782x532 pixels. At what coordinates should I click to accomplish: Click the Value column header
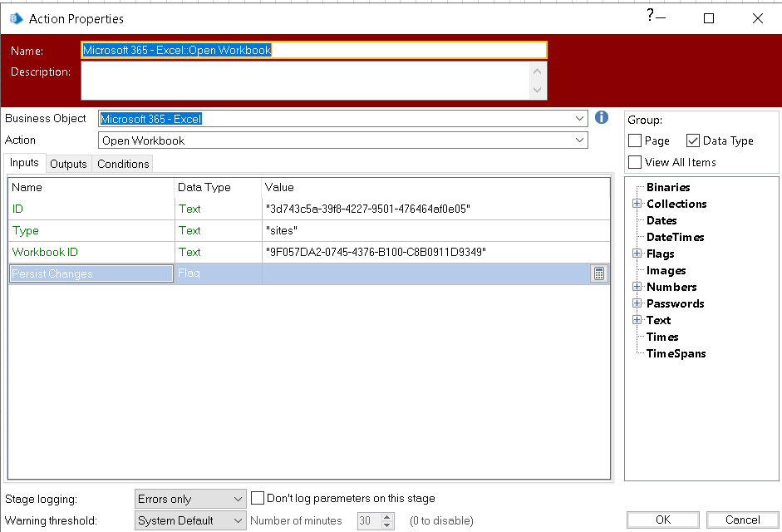(436, 187)
